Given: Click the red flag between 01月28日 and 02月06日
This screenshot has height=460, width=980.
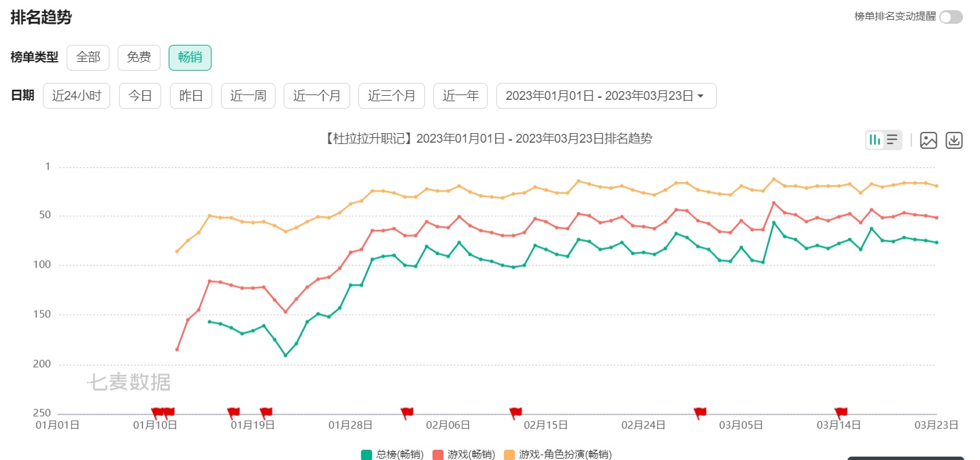Looking at the screenshot, I should point(407,412).
